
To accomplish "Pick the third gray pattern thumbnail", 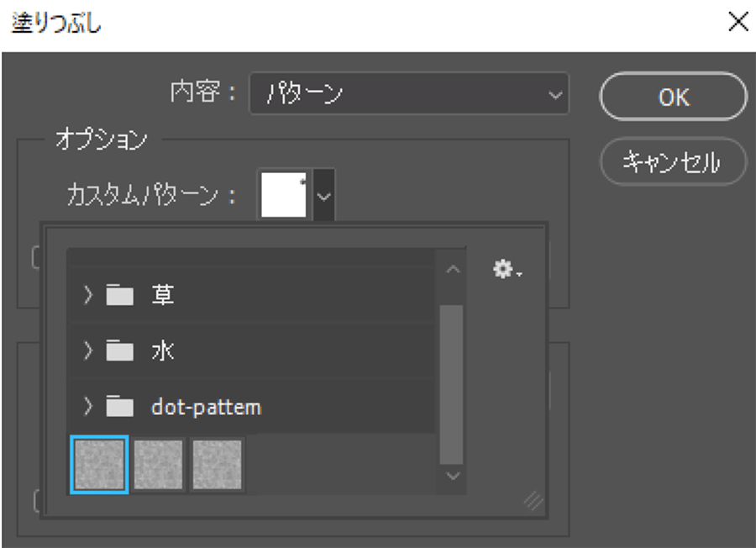I will point(218,465).
